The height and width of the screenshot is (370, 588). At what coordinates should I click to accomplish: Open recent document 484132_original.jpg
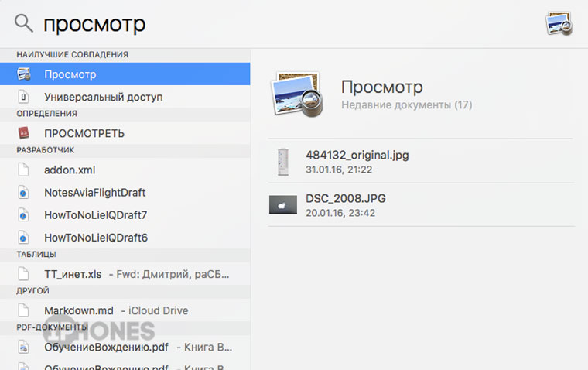click(x=421, y=162)
